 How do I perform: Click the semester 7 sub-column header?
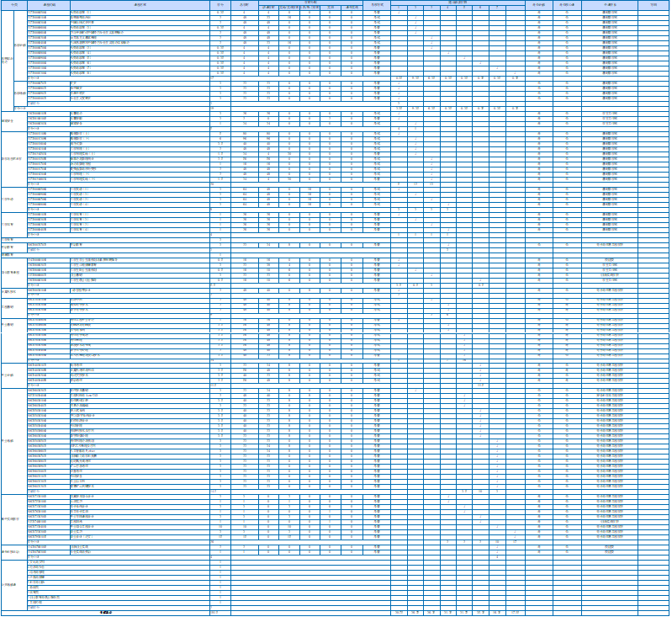(x=497, y=8)
